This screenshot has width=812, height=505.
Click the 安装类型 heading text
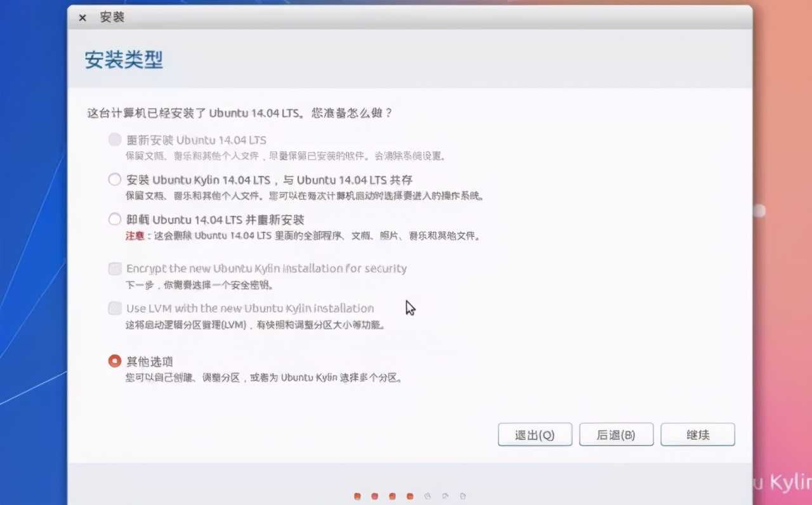(x=123, y=59)
